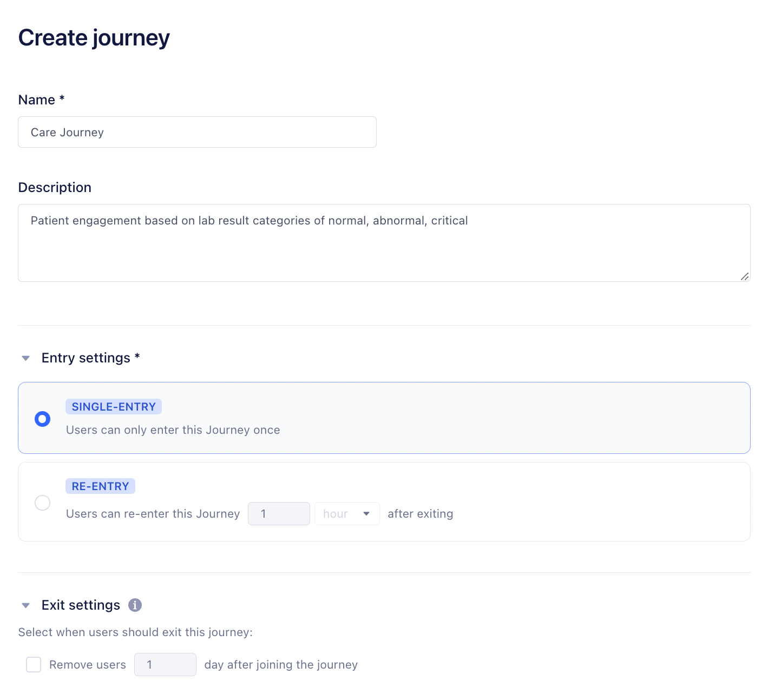Select the SINGLE-ENTRY radio option
Image resolution: width=775 pixels, height=700 pixels.
click(43, 418)
